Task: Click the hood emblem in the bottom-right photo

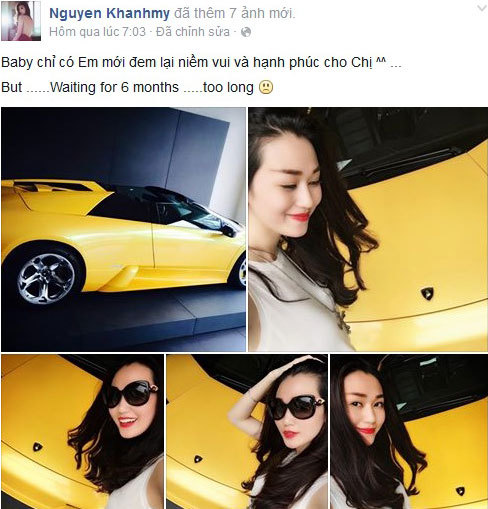Action: [x=460, y=491]
